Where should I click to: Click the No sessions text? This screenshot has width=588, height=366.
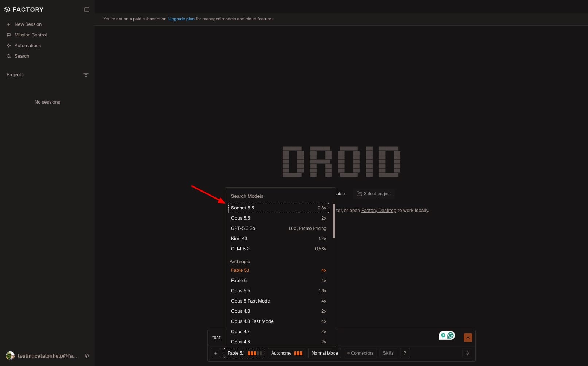pyautogui.click(x=47, y=102)
